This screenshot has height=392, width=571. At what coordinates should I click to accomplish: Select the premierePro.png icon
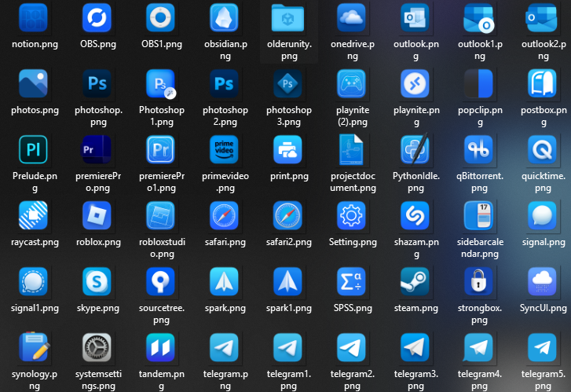[97, 149]
